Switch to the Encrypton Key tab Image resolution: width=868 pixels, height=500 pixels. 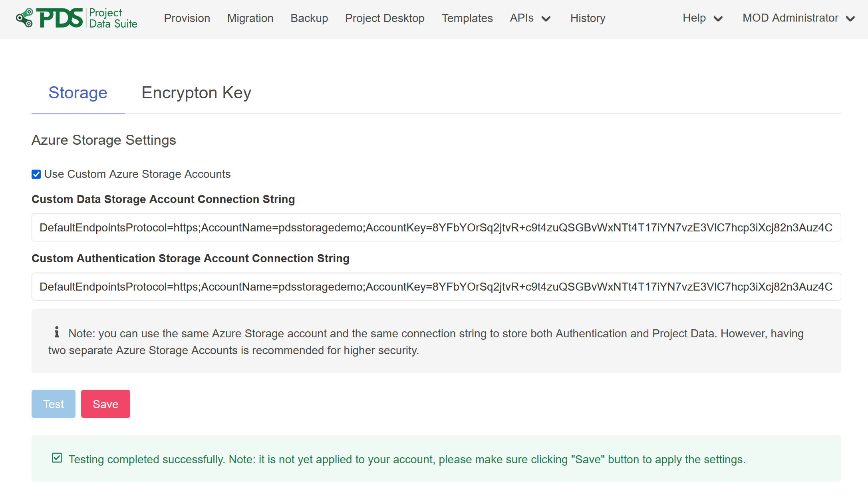[196, 93]
